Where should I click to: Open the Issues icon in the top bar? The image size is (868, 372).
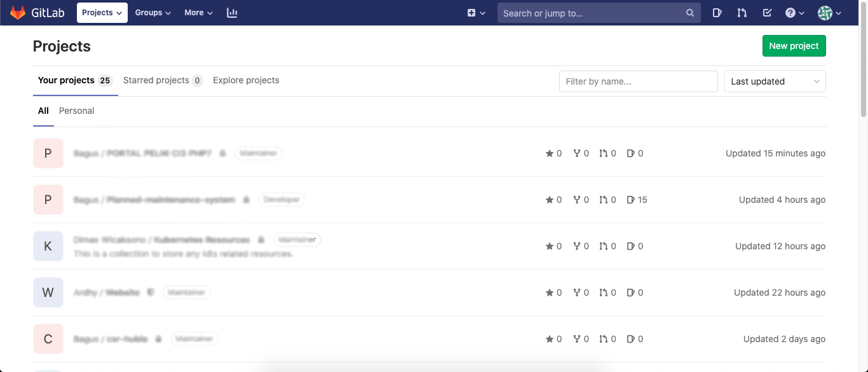pos(717,13)
